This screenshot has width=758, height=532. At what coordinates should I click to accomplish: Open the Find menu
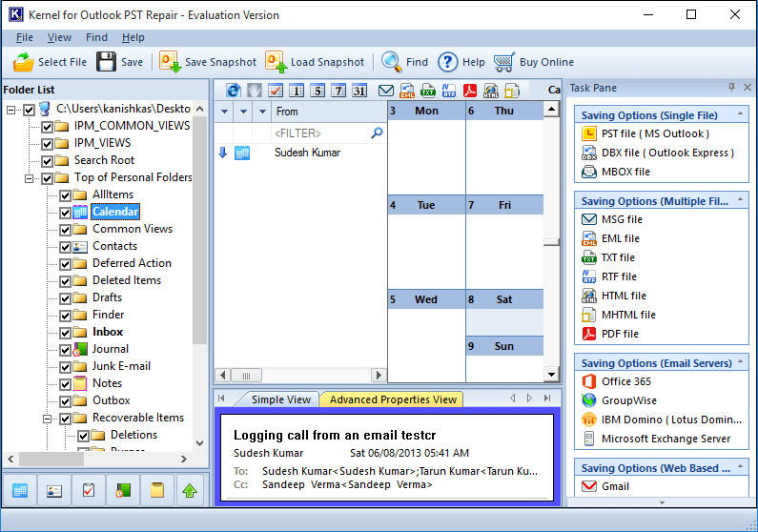coord(96,37)
